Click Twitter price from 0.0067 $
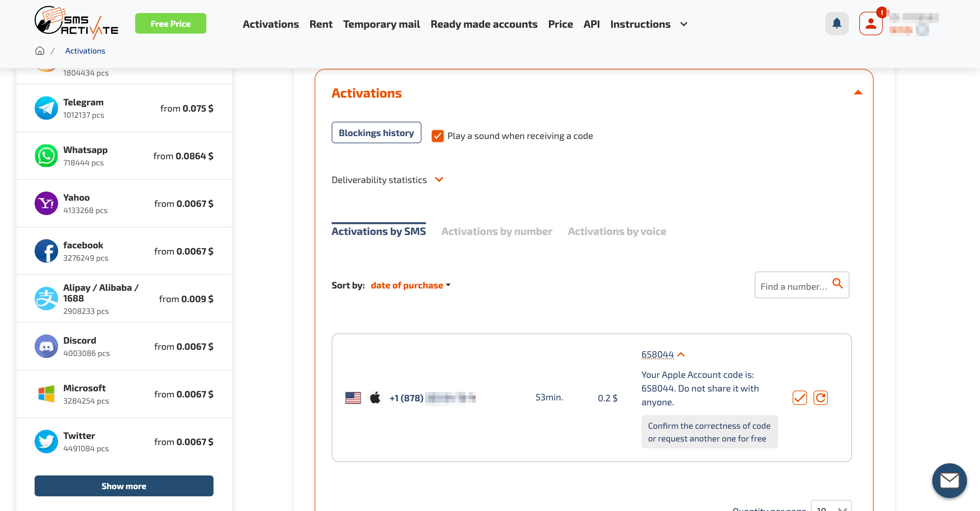Image resolution: width=980 pixels, height=511 pixels. click(184, 442)
